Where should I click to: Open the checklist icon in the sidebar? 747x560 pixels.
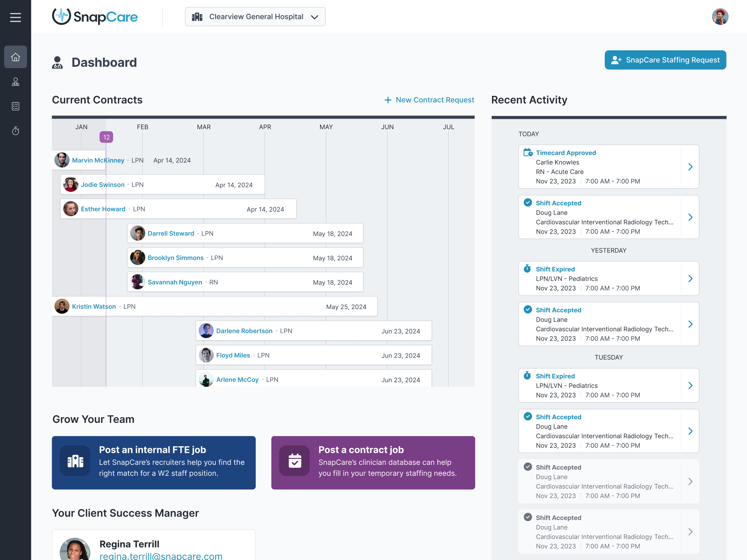15,106
